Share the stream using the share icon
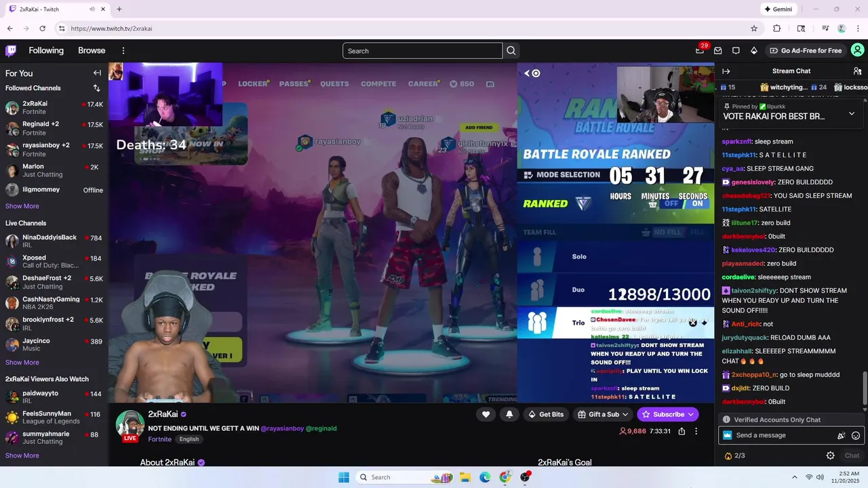The image size is (868, 488). [x=682, y=431]
